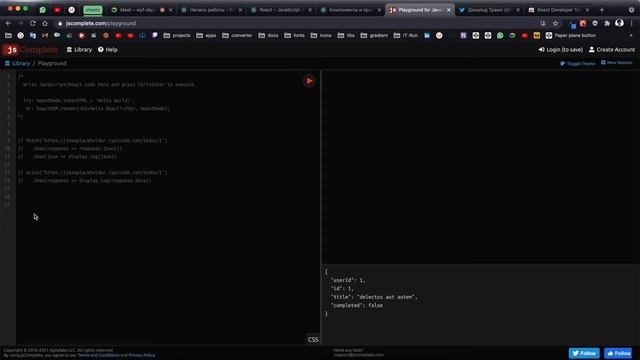Open the pinned WhatsApp tab
This screenshot has height=360, width=640.
(42, 10)
